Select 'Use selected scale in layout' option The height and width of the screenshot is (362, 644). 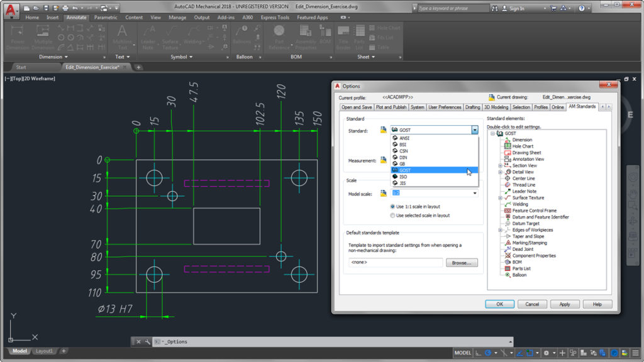pos(393,216)
